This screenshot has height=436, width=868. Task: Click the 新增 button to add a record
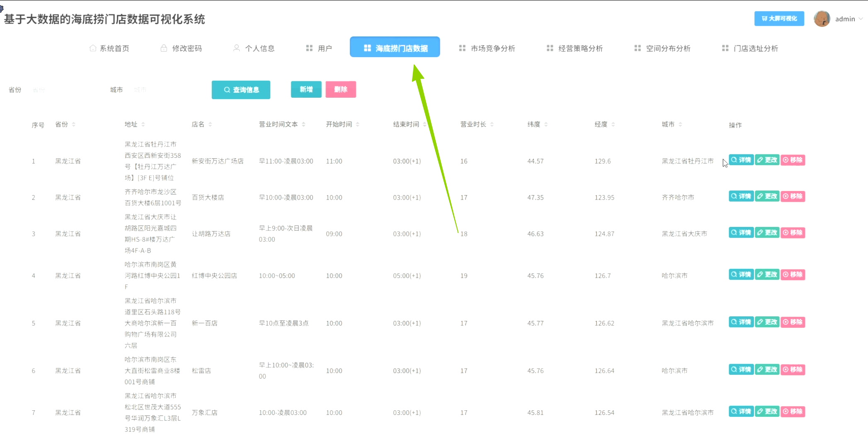pyautogui.click(x=306, y=89)
